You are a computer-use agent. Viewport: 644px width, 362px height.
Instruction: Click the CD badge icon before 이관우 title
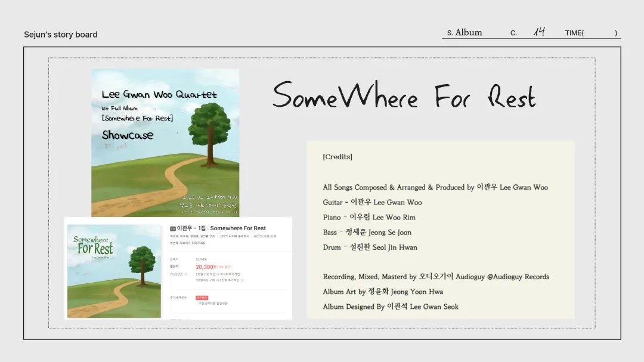coord(173,228)
